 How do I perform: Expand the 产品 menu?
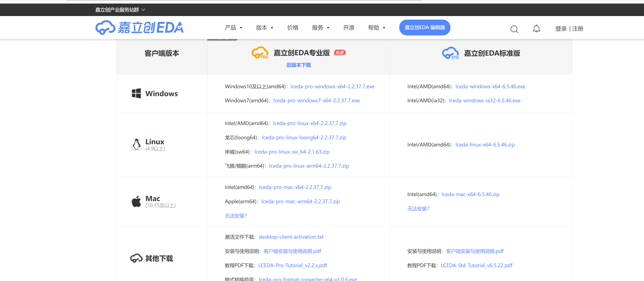pyautogui.click(x=233, y=28)
